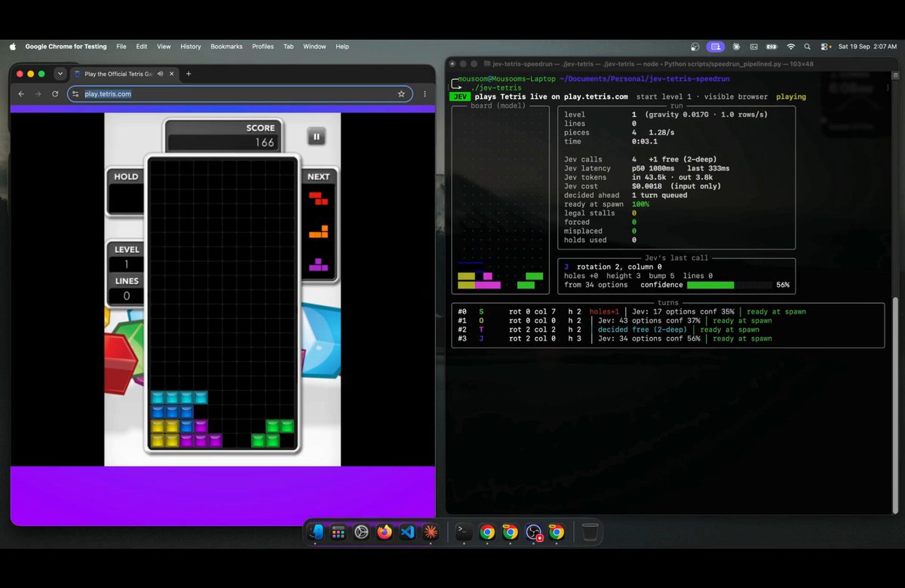
Task: Click the orange L piece in NEXT
Action: (x=318, y=231)
